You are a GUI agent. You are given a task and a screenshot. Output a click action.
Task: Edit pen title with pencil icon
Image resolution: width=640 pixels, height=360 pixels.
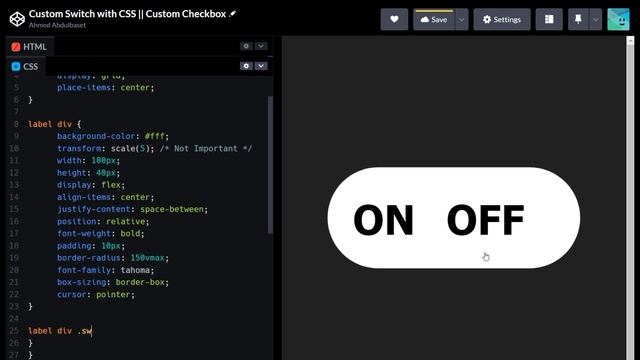tap(233, 13)
